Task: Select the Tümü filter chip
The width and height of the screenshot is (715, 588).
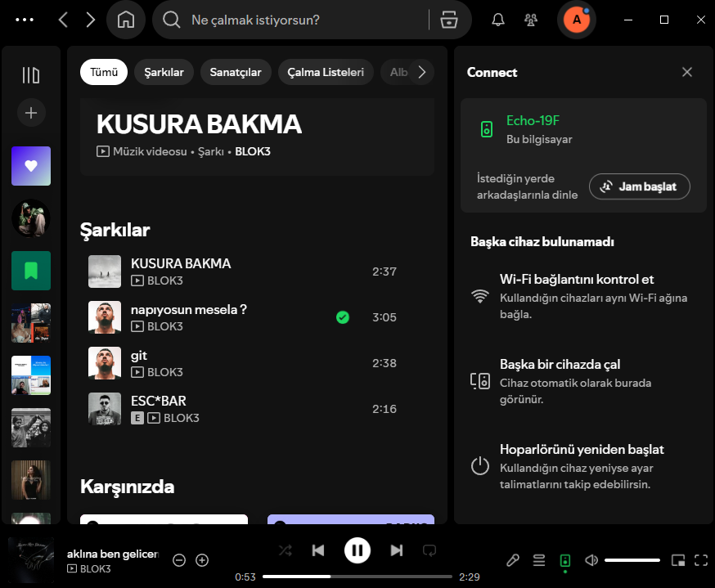Action: point(104,72)
